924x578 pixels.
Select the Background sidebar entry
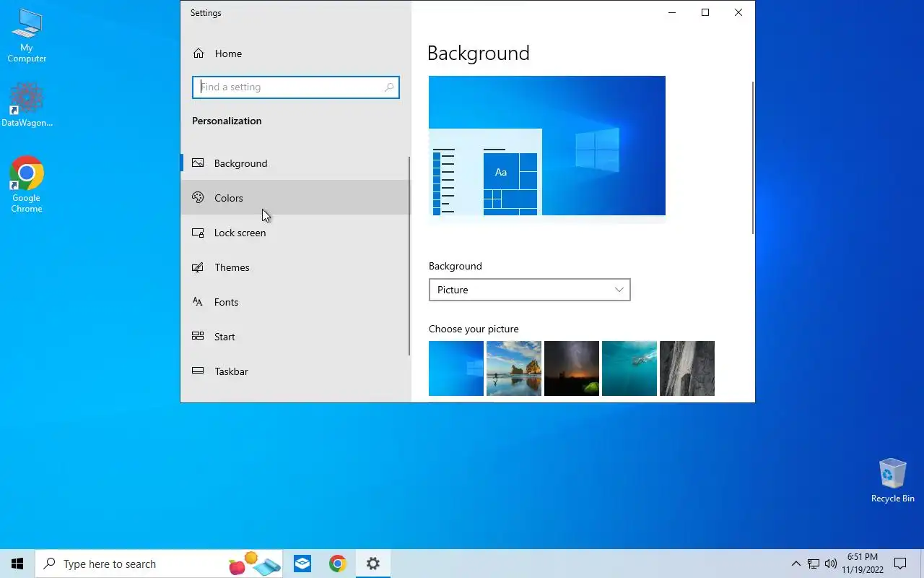295,163
